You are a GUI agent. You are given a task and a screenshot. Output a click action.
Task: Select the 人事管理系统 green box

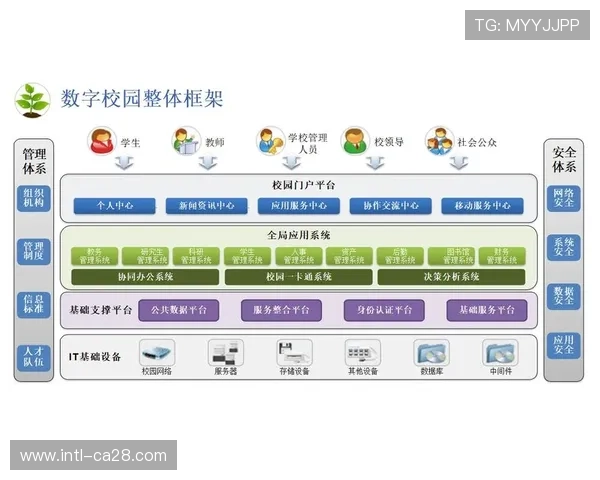point(298,256)
